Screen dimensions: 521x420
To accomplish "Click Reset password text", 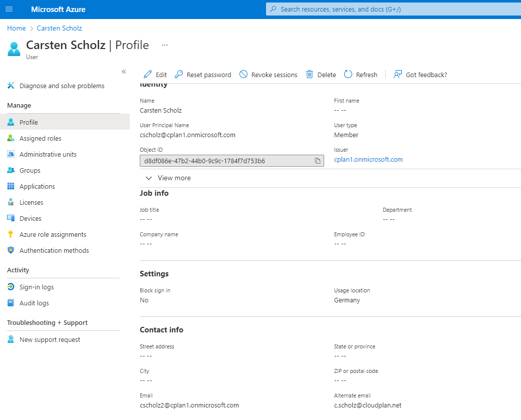I will click(209, 75).
